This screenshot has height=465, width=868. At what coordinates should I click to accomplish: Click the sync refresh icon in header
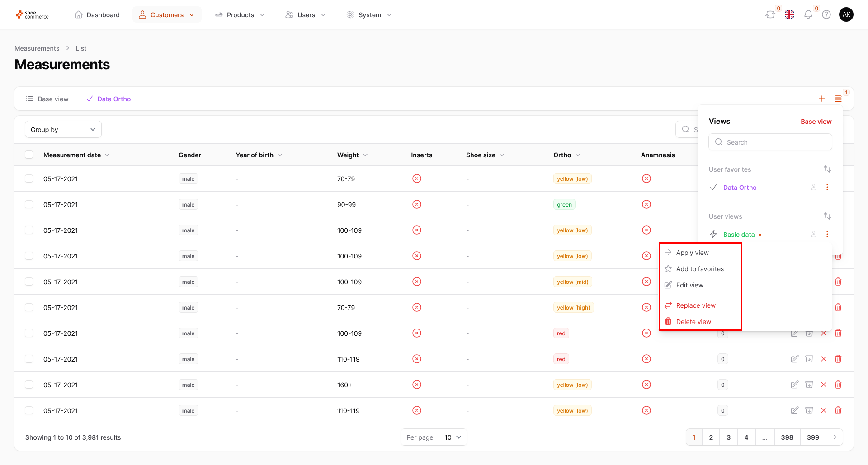[x=770, y=15]
